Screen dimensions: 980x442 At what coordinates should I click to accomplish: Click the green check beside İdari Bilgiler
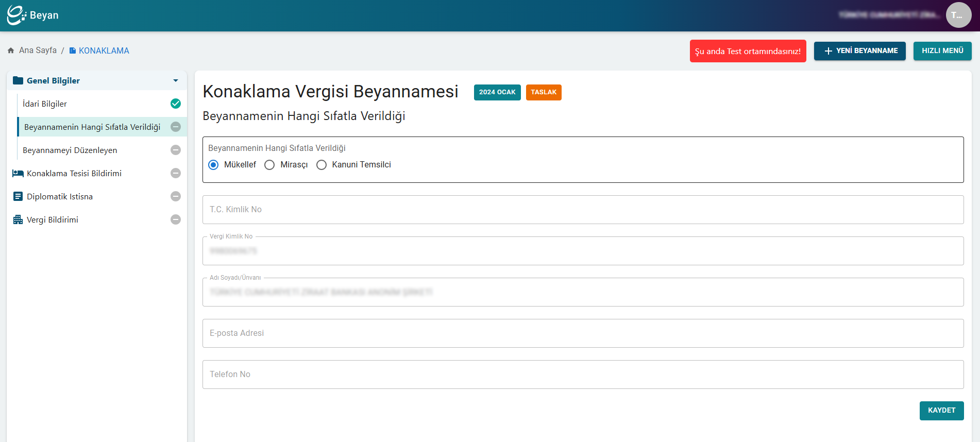click(x=176, y=104)
